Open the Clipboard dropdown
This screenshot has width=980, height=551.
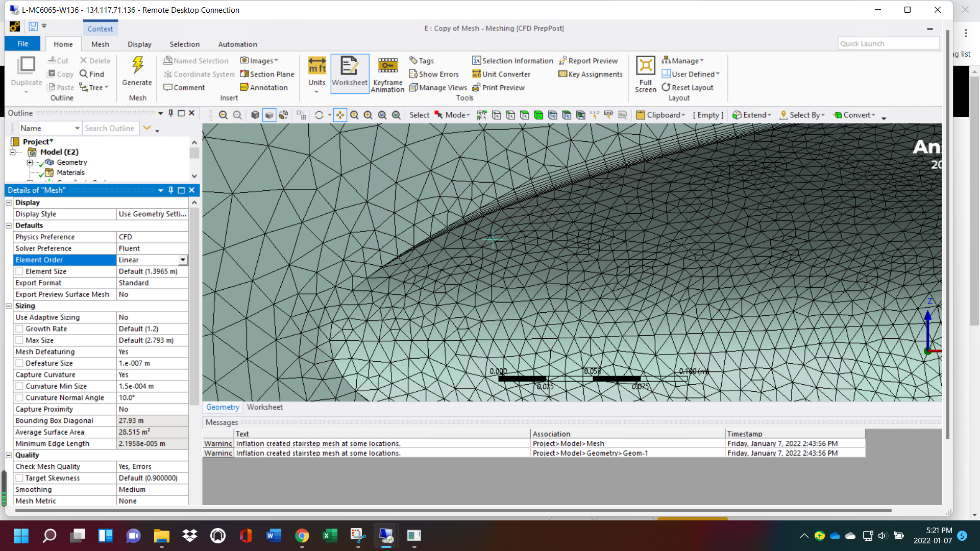click(x=661, y=115)
